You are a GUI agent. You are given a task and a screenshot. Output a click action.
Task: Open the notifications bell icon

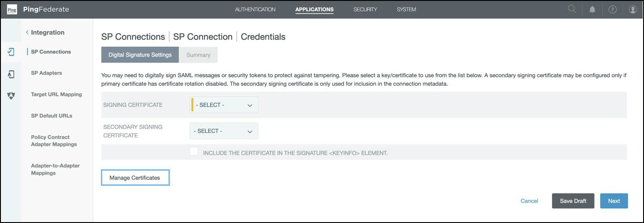[x=592, y=9]
